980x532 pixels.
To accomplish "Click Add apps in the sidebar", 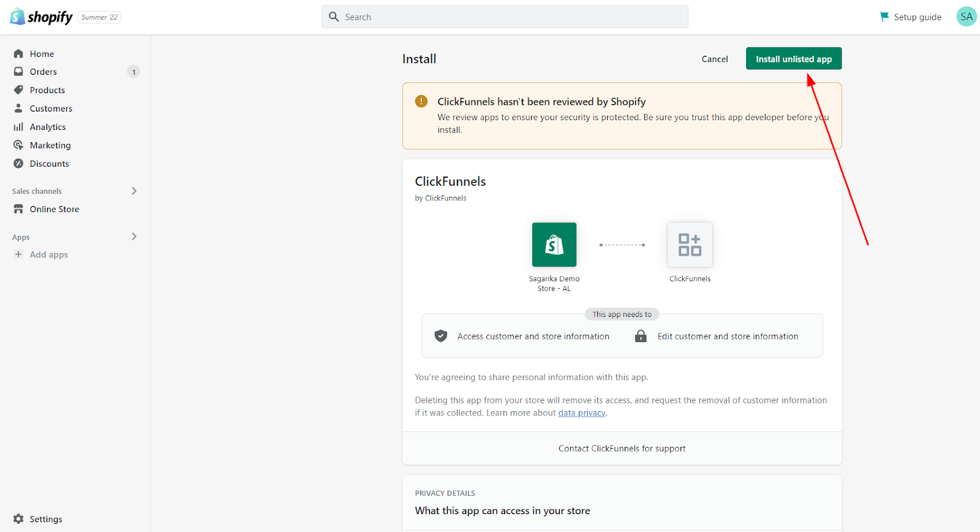I will click(x=48, y=255).
